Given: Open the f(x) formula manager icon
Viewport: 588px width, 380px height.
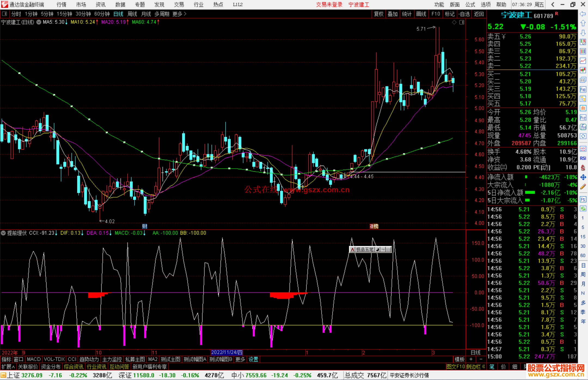Looking at the screenshot, I should (x=583, y=127).
